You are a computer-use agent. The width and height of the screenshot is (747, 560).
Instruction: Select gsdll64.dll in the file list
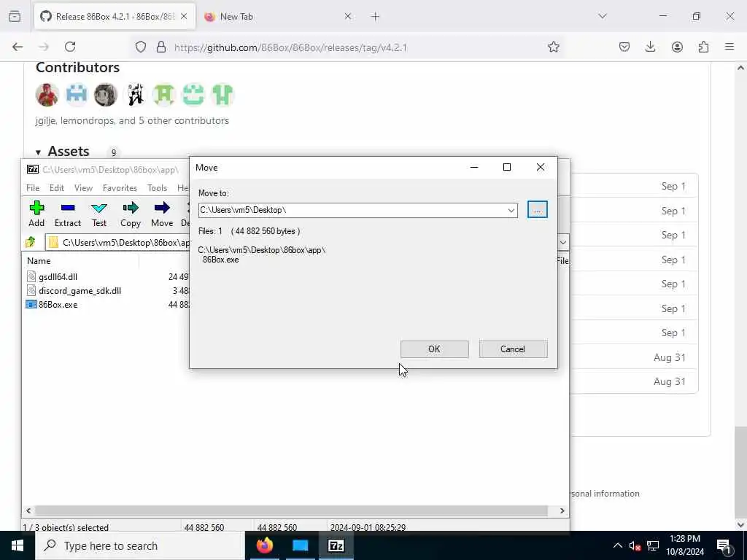point(58,276)
